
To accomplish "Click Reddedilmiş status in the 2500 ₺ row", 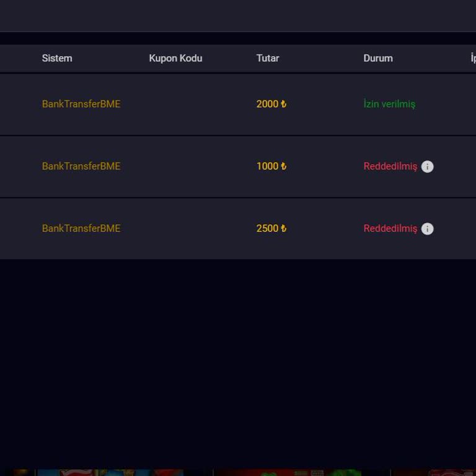I will (x=390, y=228).
